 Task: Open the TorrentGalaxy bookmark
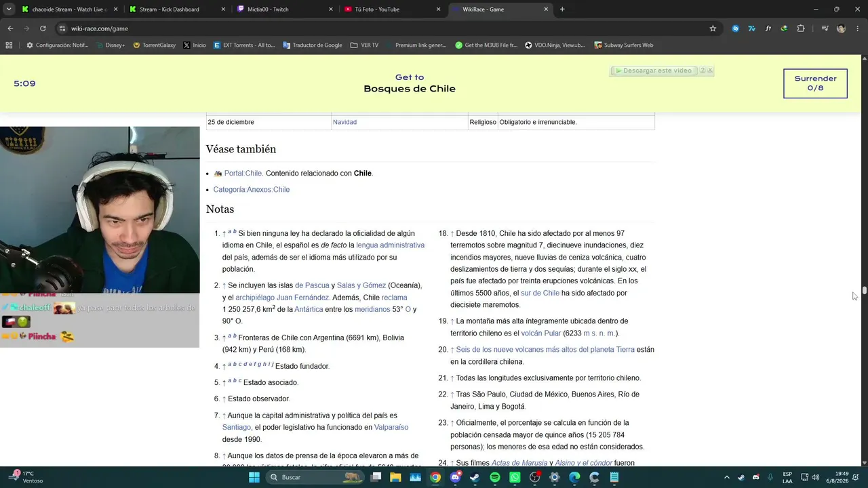tap(154, 45)
